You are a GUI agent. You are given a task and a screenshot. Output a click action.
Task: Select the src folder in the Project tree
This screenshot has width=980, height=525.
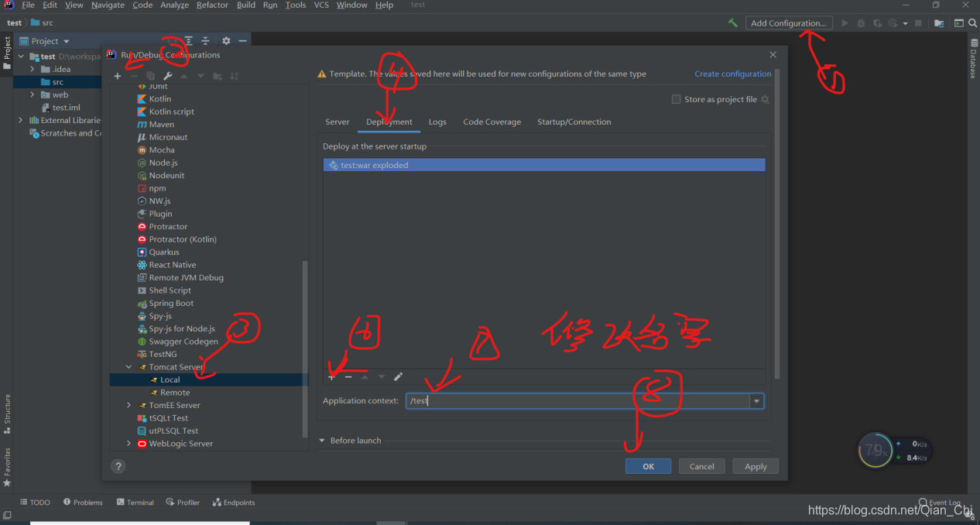(58, 82)
